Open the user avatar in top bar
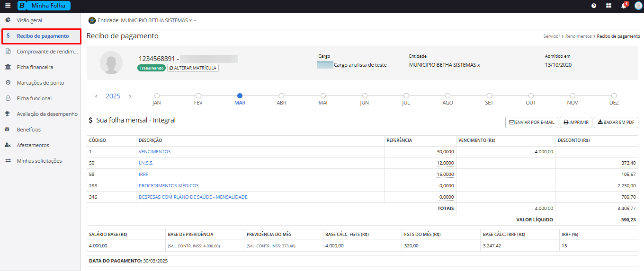Image resolution: width=644 pixels, height=271 pixels. click(x=638, y=6)
